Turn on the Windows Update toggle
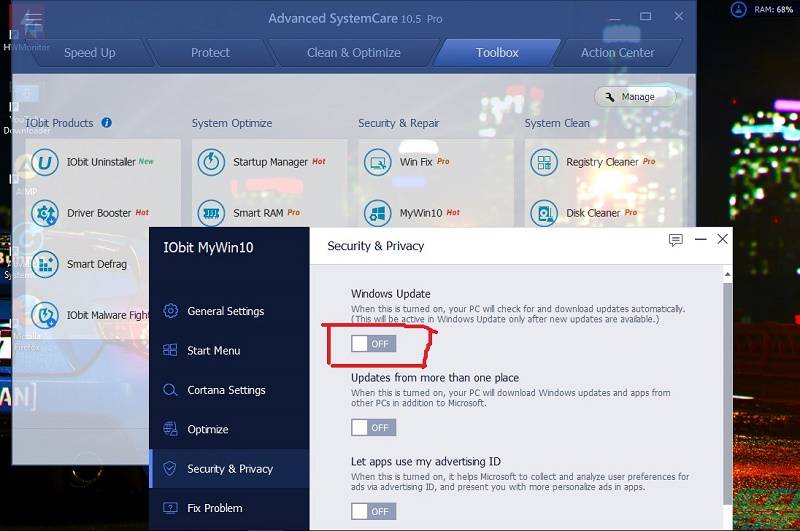This screenshot has width=800, height=531. 373,344
